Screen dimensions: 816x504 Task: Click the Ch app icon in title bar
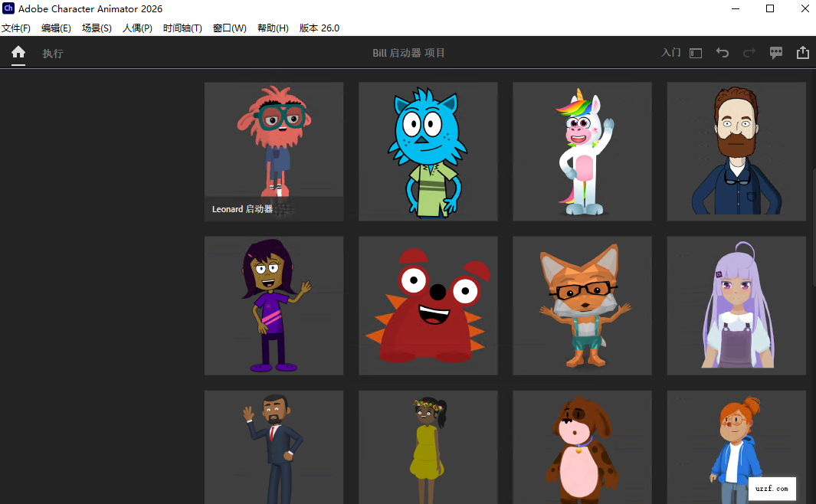click(8, 9)
